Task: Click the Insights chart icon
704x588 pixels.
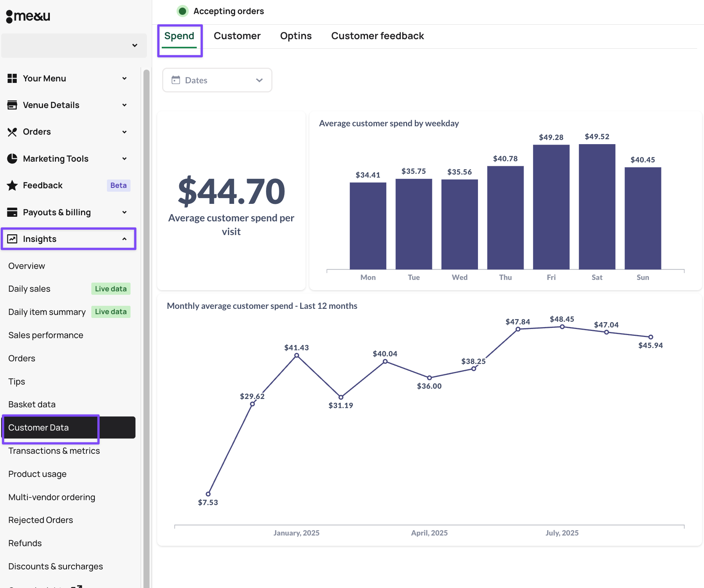Action: pos(12,239)
